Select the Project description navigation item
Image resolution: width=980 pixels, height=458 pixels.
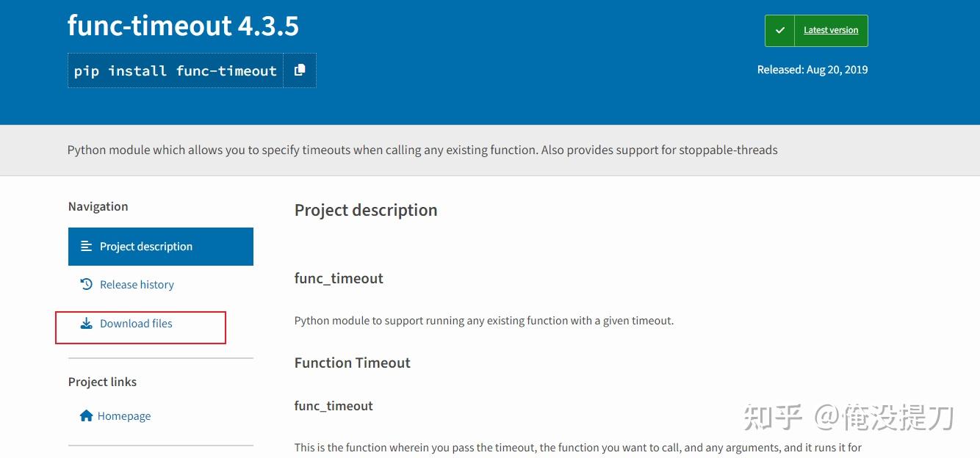click(x=146, y=246)
